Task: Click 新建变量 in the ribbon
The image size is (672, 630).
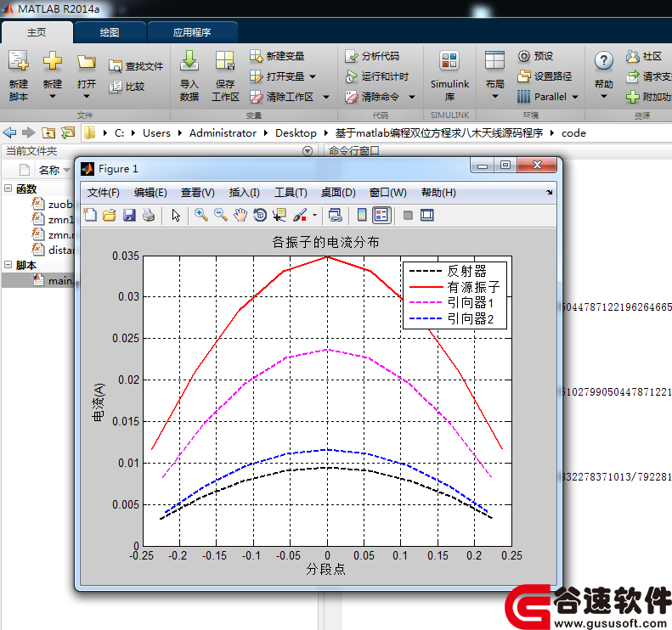Action: pyautogui.click(x=277, y=56)
